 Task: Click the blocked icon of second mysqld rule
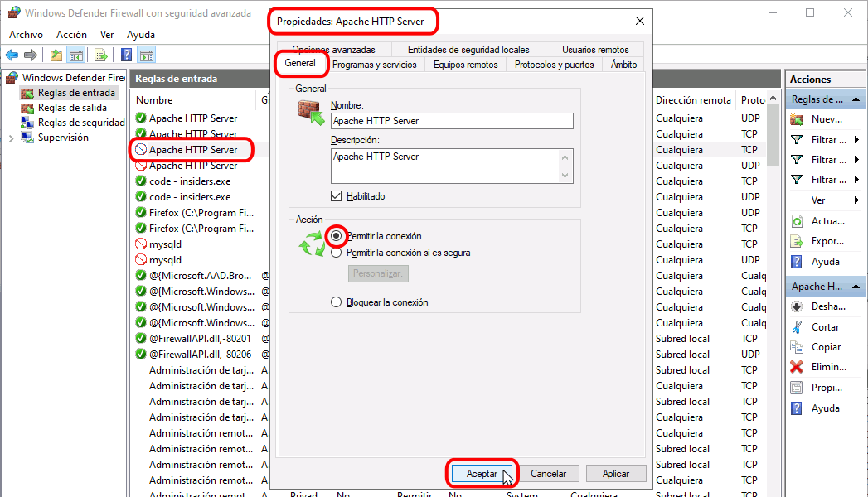141,260
